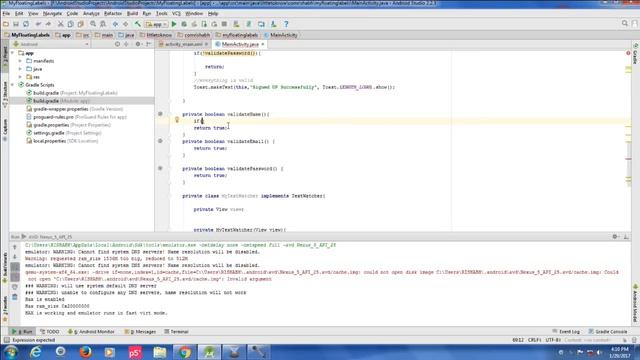Click the Copy icon in toolbar
The image size is (640, 360).
[70, 24]
